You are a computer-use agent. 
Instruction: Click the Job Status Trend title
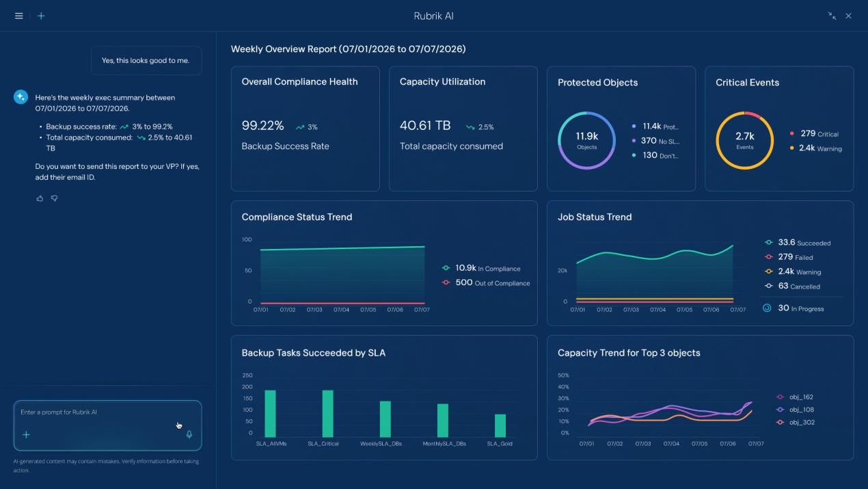(x=595, y=217)
